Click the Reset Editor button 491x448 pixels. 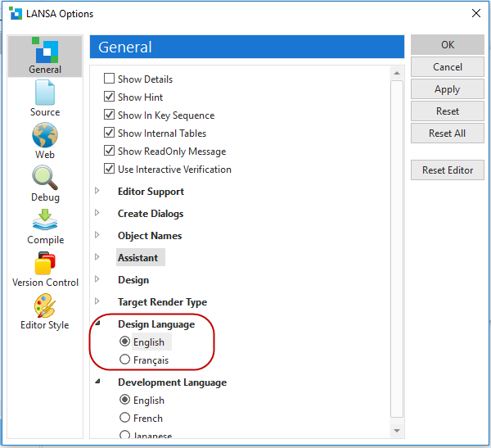448,170
